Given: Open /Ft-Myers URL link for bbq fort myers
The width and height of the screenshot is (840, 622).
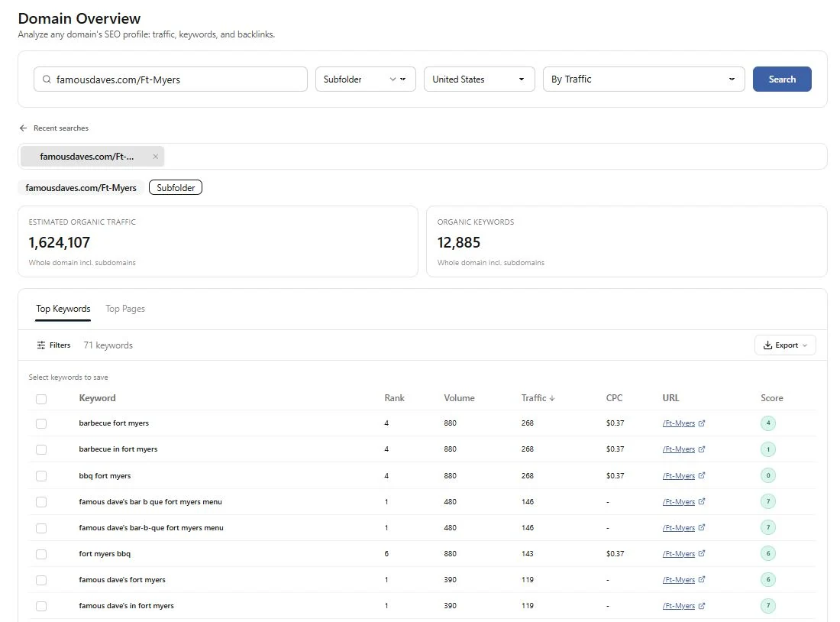Looking at the screenshot, I should (679, 475).
